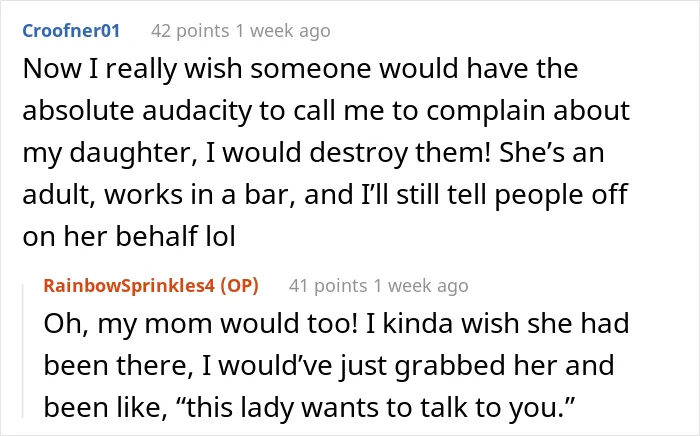Click the "41 points" score label
Screen dimensions: 700x436
(328, 286)
